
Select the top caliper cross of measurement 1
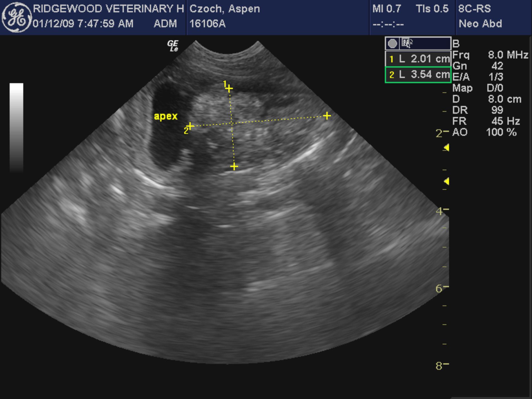click(229, 89)
